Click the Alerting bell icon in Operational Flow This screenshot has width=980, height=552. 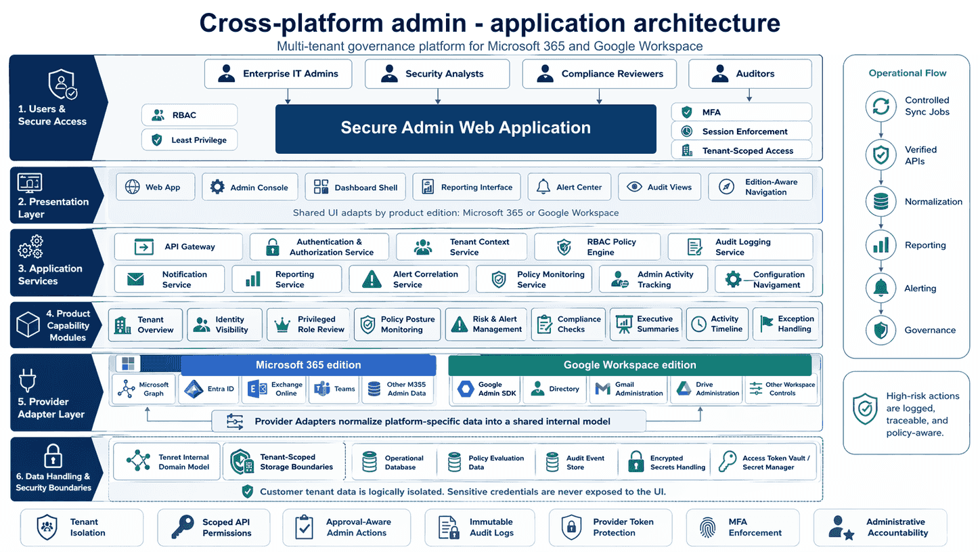(881, 288)
